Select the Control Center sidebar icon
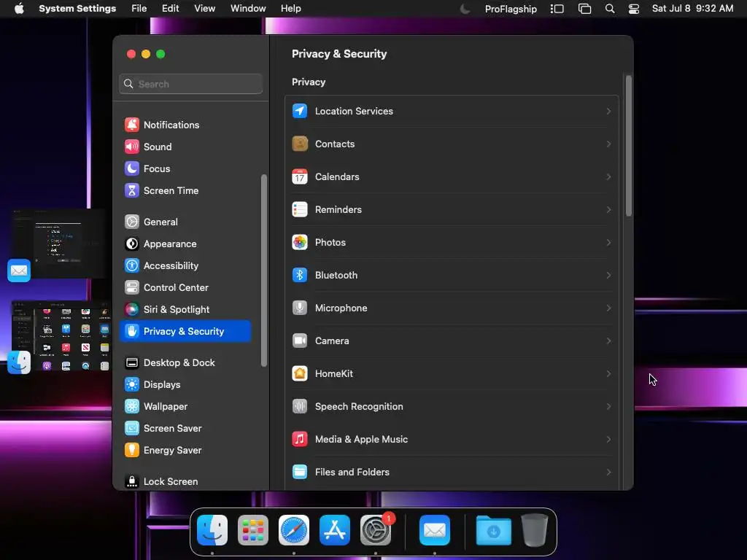Screen dimensions: 747x560 tap(132, 287)
